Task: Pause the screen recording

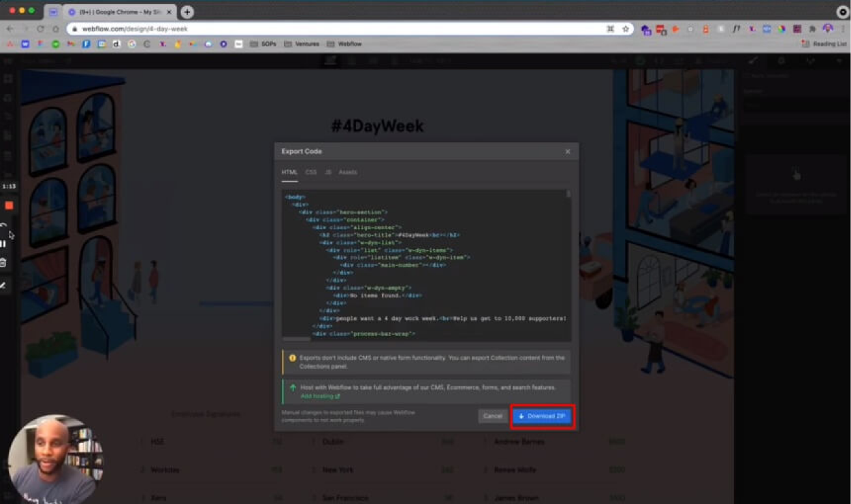Action: 3,243
